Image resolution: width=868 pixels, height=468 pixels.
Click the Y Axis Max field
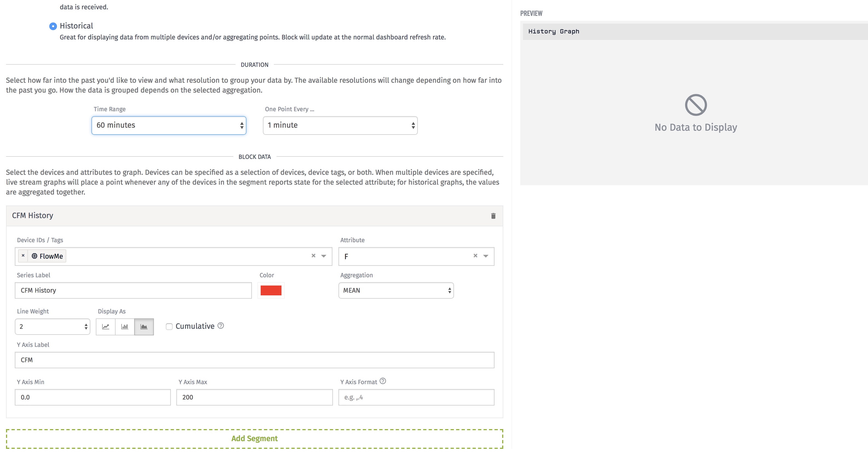coord(254,397)
